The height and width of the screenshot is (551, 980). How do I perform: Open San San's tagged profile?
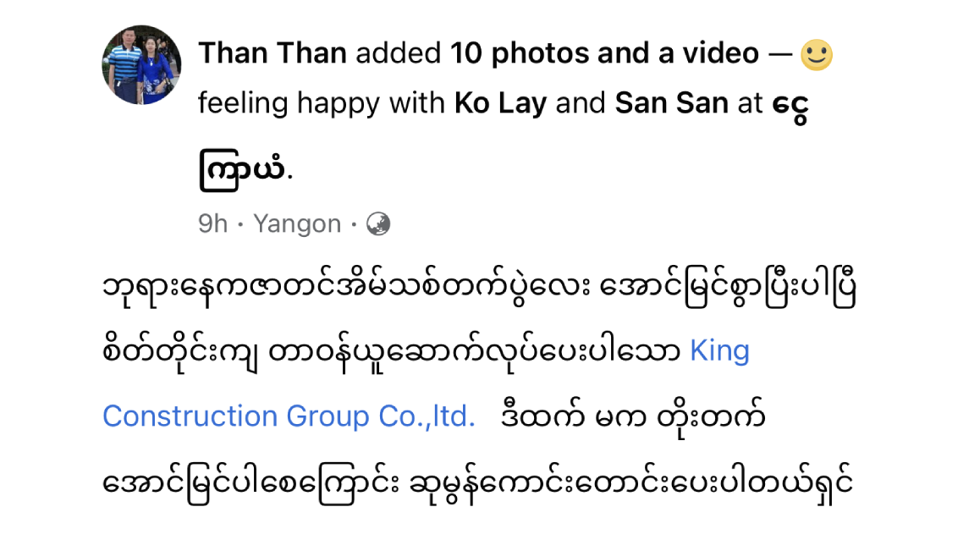[x=671, y=103]
